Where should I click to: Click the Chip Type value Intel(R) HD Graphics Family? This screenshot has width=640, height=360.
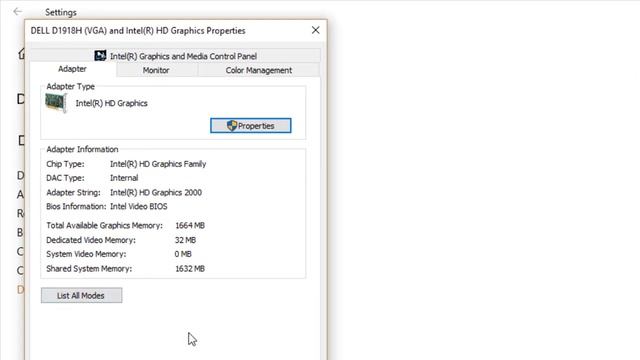158,164
